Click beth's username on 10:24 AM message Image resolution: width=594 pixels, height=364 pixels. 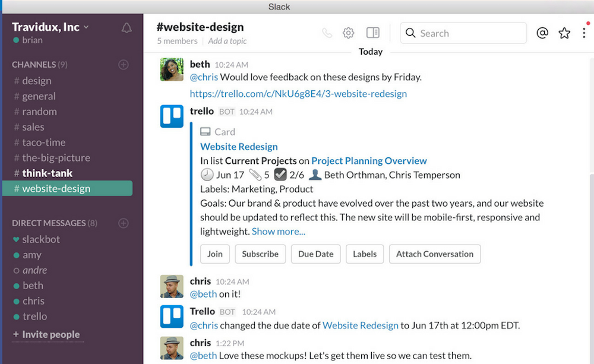click(200, 64)
